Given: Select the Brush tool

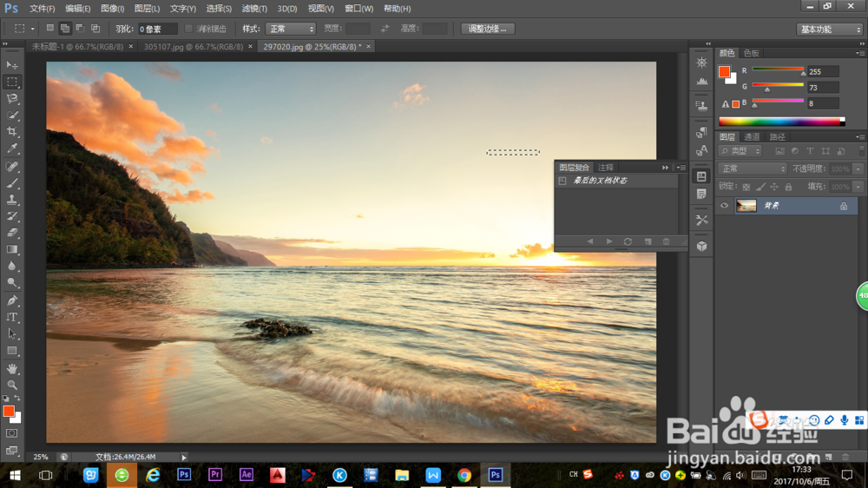Looking at the screenshot, I should coord(11,183).
